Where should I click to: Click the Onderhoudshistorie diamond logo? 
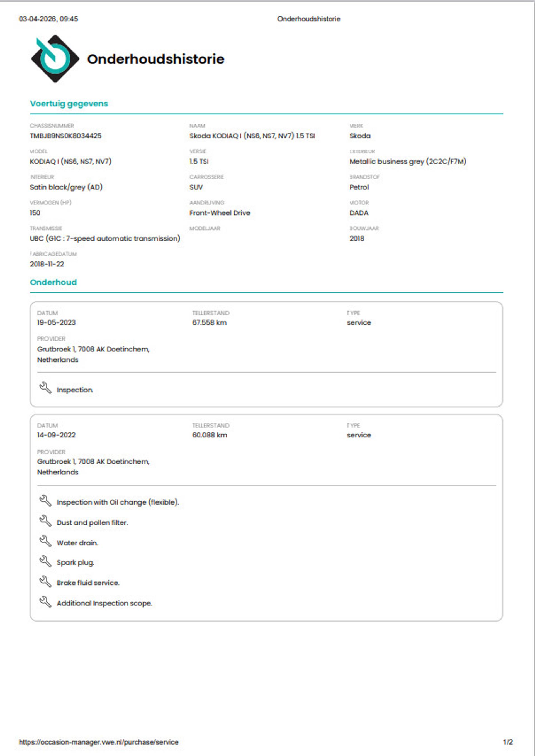point(55,58)
